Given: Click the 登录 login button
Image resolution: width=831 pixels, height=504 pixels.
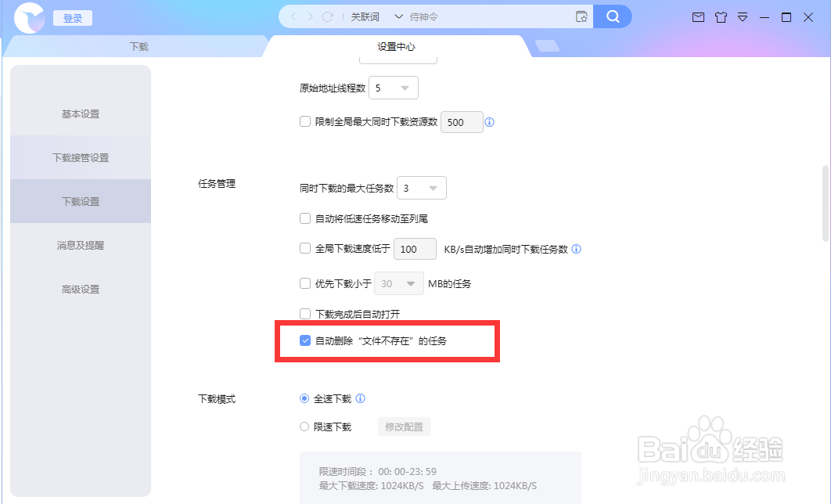Looking at the screenshot, I should [73, 18].
